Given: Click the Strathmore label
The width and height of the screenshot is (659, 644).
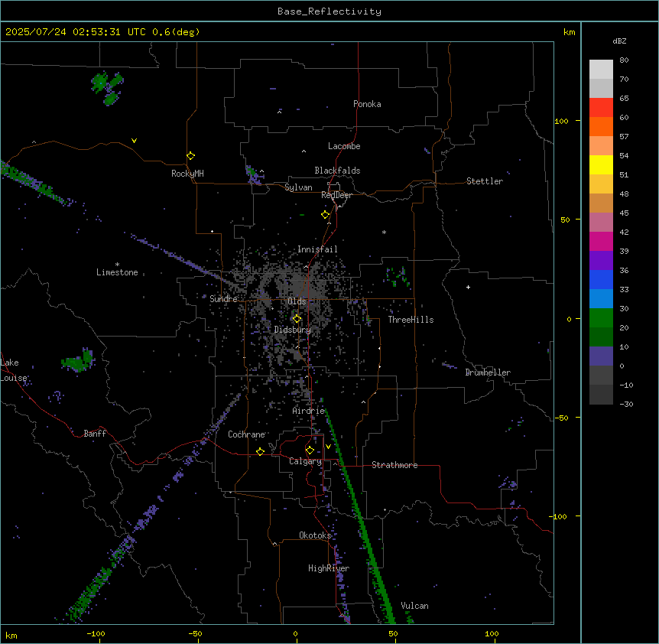Looking at the screenshot, I should (x=394, y=465).
